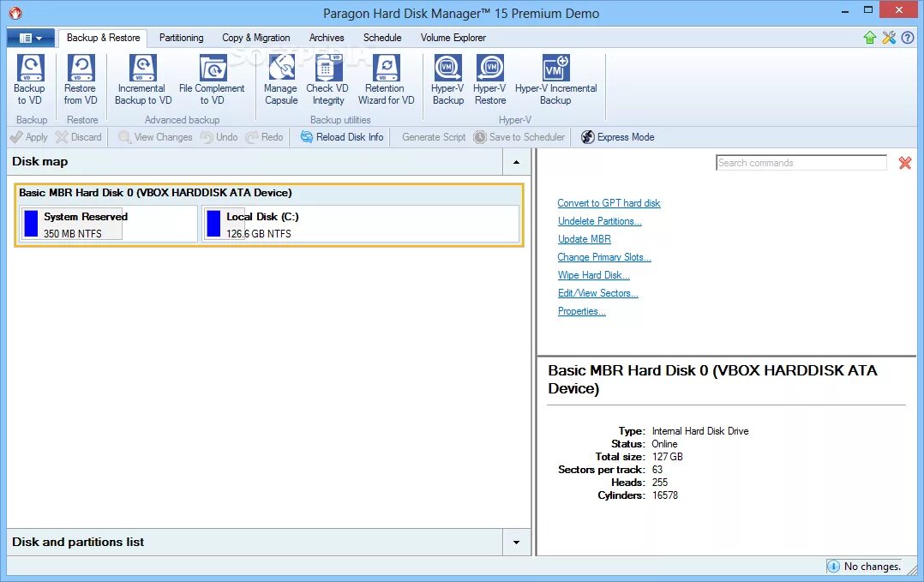The height and width of the screenshot is (582, 924).
Task: Click the Undo toolbar button
Action: point(219,137)
